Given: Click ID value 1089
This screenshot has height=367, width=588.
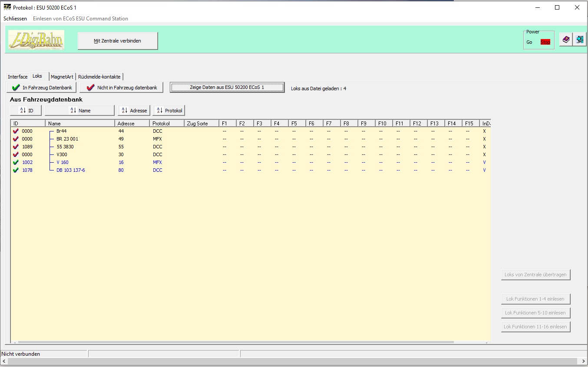Looking at the screenshot, I should [x=27, y=147].
